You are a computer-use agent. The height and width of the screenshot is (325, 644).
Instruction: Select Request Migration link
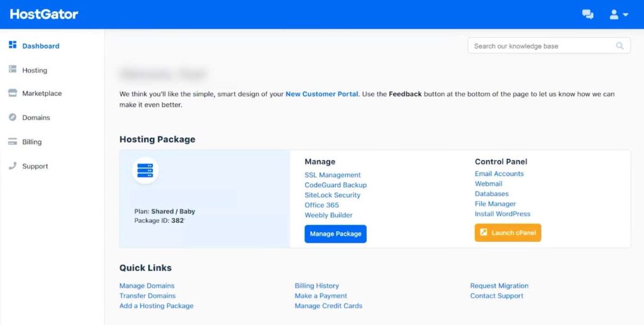pyautogui.click(x=499, y=285)
